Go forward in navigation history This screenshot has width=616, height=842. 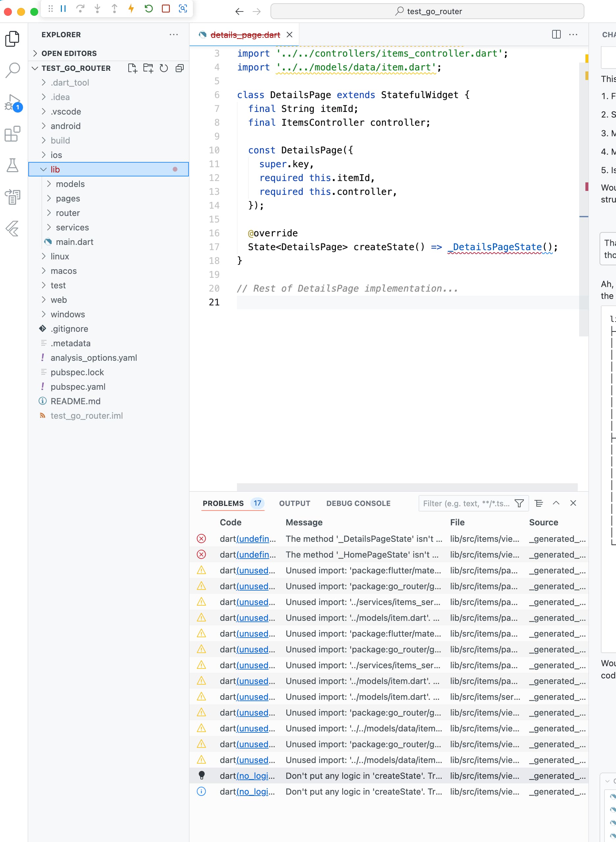[x=257, y=12]
